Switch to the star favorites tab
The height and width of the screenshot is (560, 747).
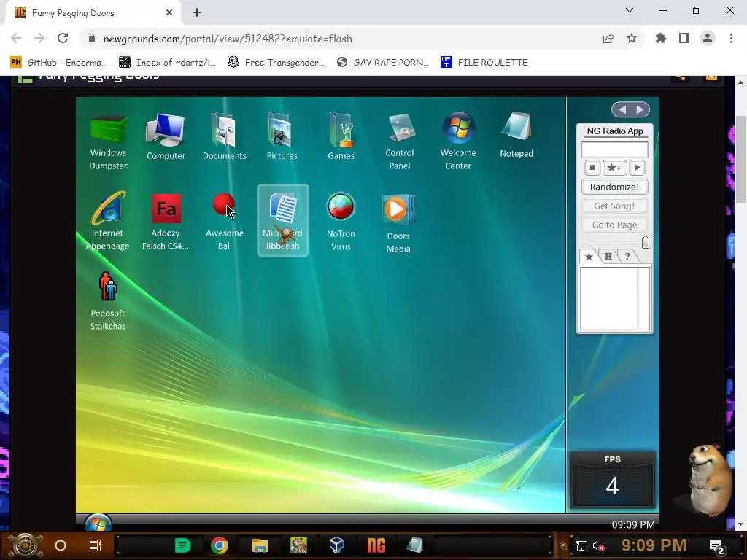[589, 257]
